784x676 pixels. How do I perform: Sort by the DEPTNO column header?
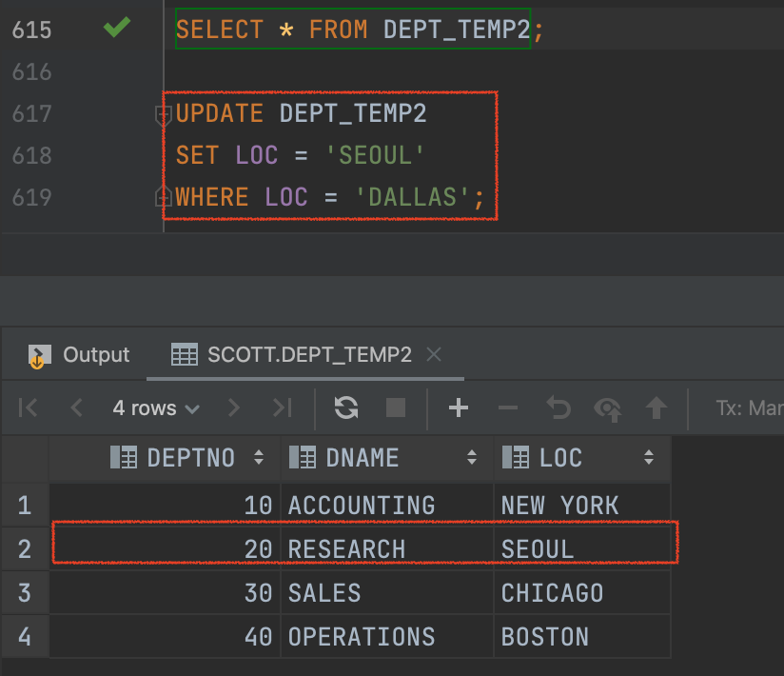tap(165, 458)
